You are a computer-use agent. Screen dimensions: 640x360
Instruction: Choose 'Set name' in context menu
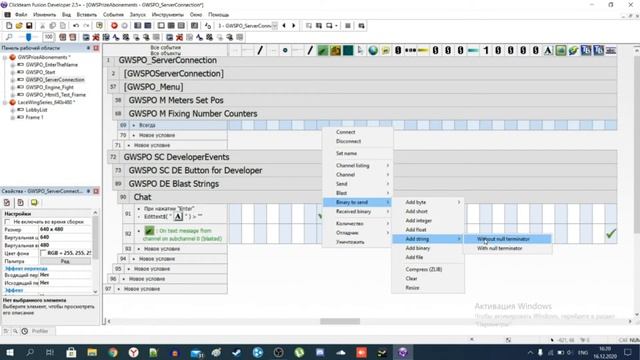tap(358, 153)
